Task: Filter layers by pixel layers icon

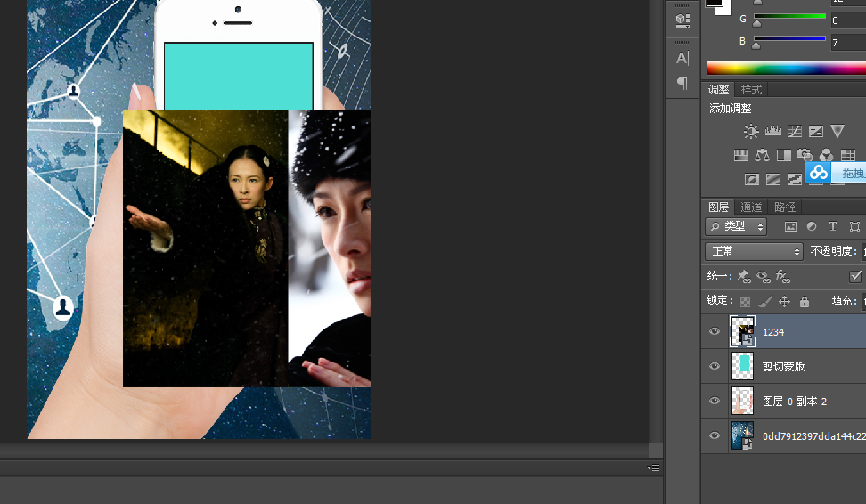Action: 790,226
